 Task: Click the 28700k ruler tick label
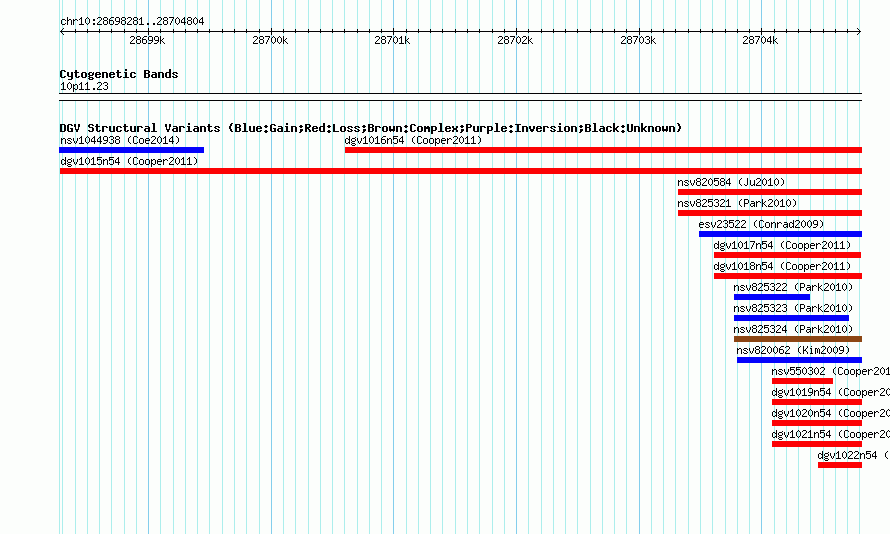[x=270, y=40]
